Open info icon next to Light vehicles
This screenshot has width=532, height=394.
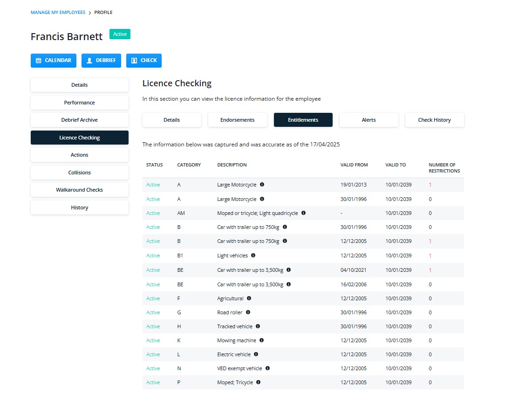[x=253, y=256]
